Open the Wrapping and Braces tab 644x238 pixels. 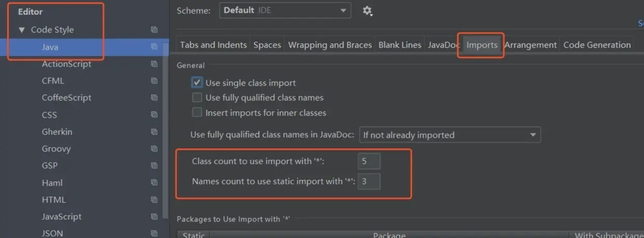point(330,45)
